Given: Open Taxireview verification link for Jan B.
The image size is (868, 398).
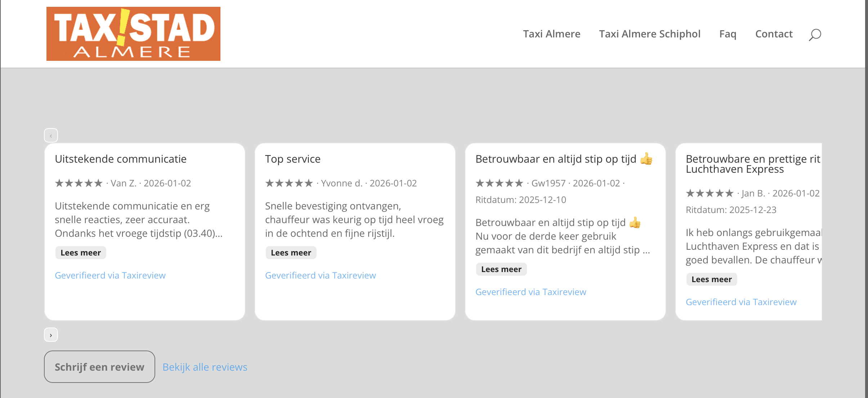Looking at the screenshot, I should click(x=741, y=302).
